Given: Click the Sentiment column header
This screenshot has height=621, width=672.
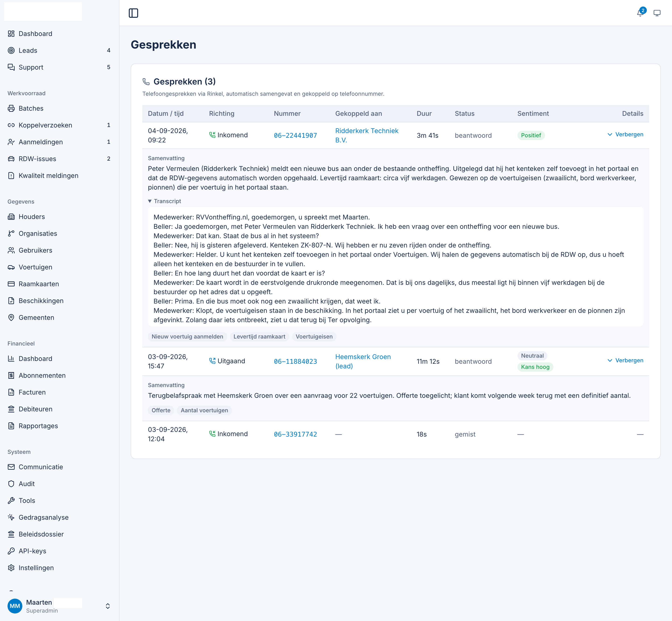Looking at the screenshot, I should pyautogui.click(x=533, y=114).
